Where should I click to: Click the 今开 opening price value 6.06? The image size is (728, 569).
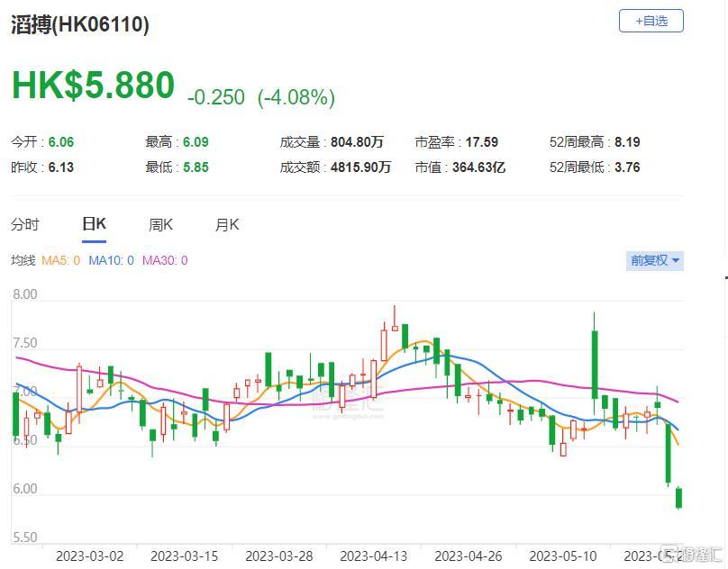tap(61, 142)
